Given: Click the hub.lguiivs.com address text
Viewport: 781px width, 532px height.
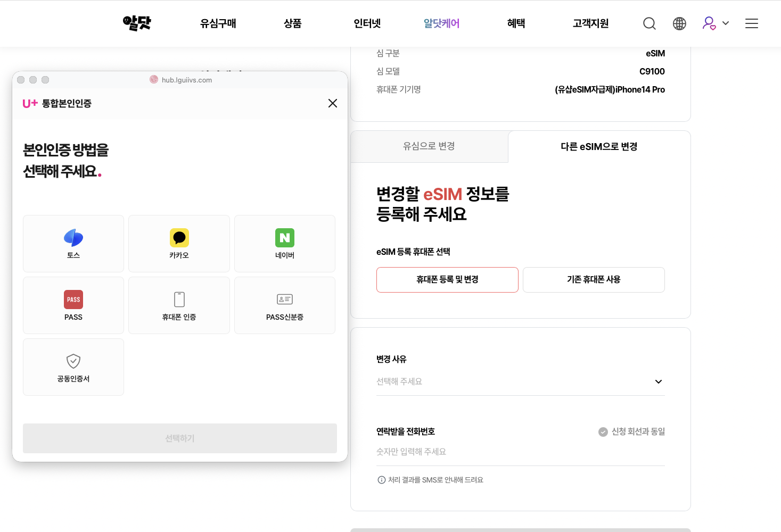Looking at the screenshot, I should click(187, 80).
